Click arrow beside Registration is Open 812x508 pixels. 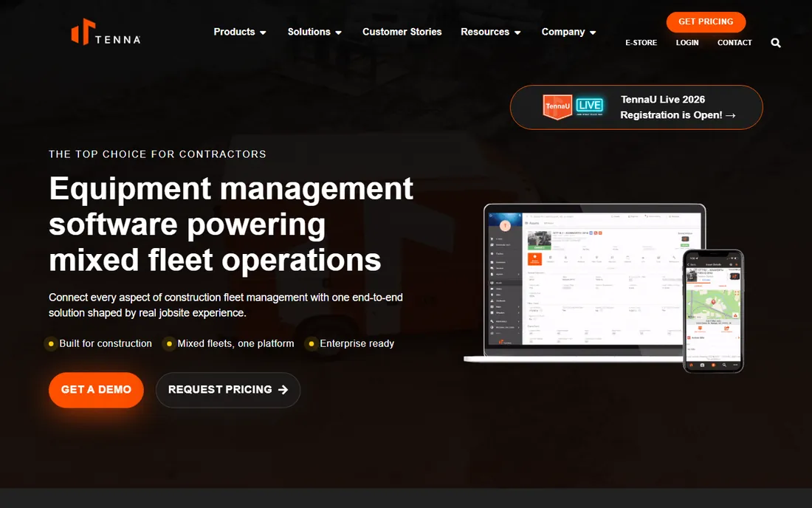pos(731,115)
